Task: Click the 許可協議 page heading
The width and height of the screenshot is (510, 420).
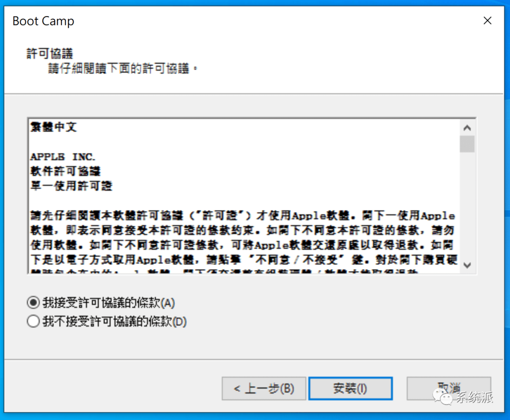Action: [x=50, y=54]
